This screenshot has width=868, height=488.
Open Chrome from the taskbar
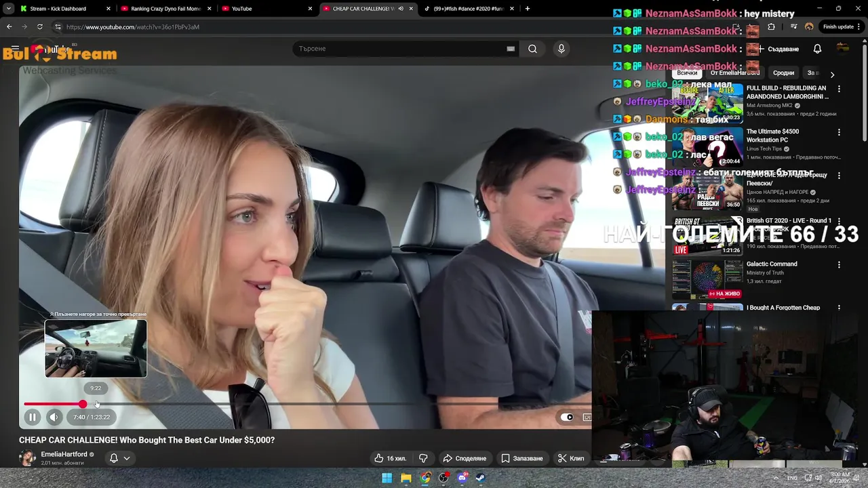coord(425,478)
